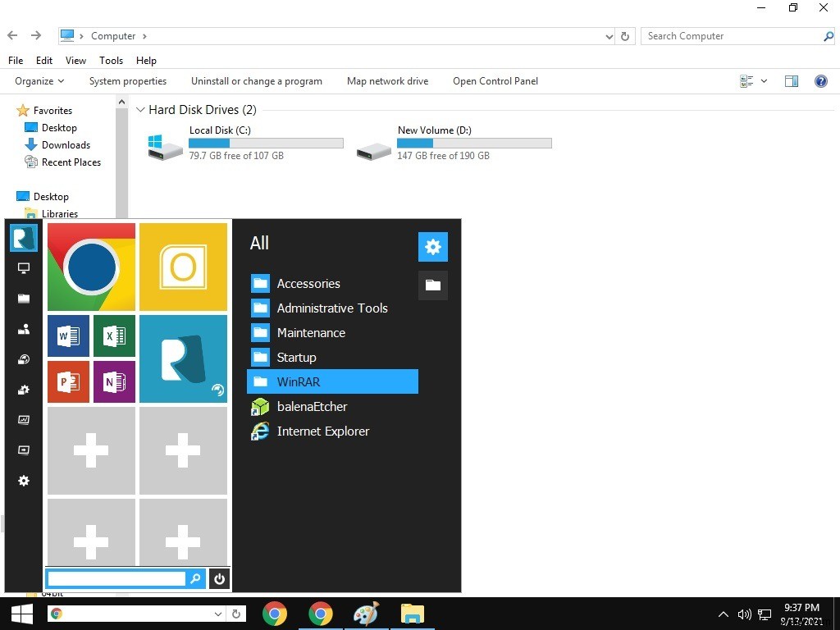
Task: Click the Local Disk C: usage bar
Action: click(x=265, y=142)
